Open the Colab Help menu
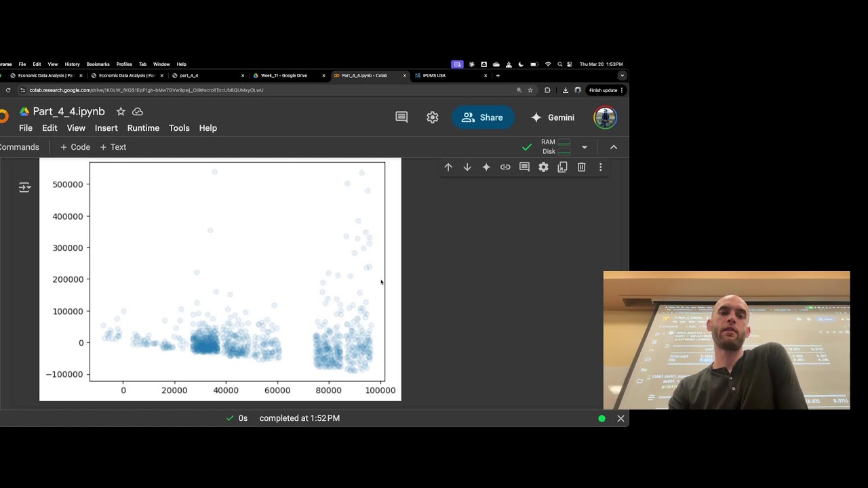Screen dimensions: 868x488 [208, 128]
